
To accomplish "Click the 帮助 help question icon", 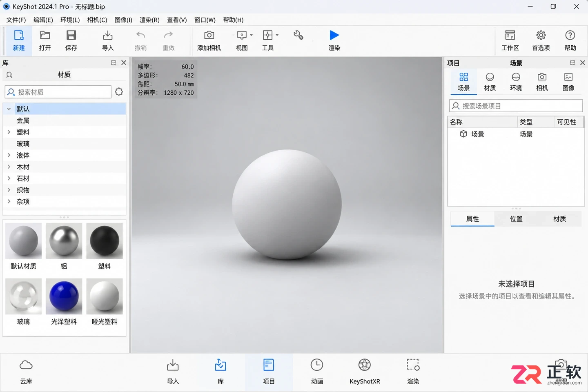I will coord(570,36).
